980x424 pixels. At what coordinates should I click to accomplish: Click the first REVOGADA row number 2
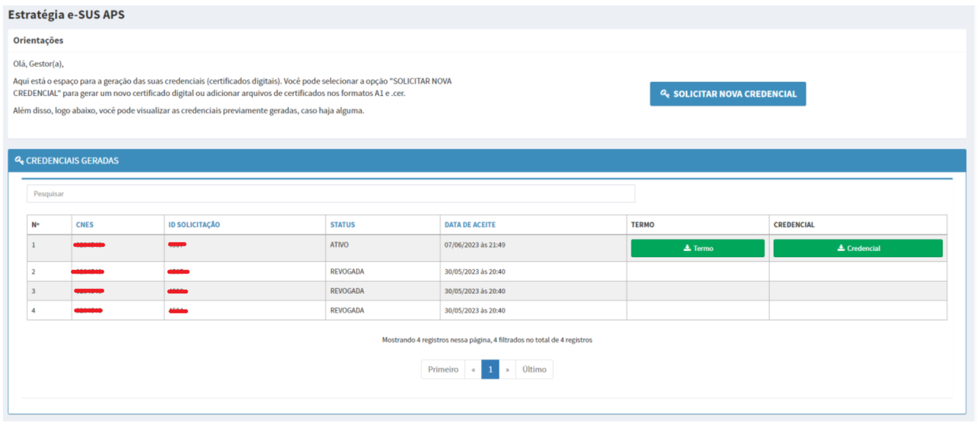(x=34, y=272)
